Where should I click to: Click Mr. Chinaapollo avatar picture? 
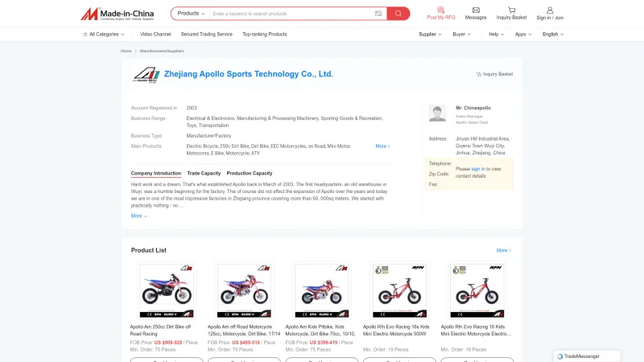[x=437, y=113]
